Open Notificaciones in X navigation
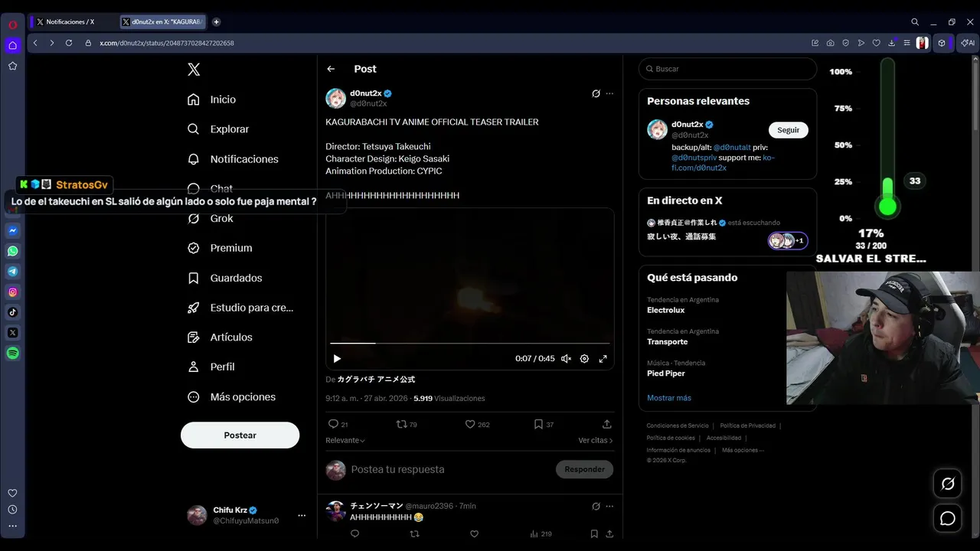This screenshot has height=551, width=980. 234,159
